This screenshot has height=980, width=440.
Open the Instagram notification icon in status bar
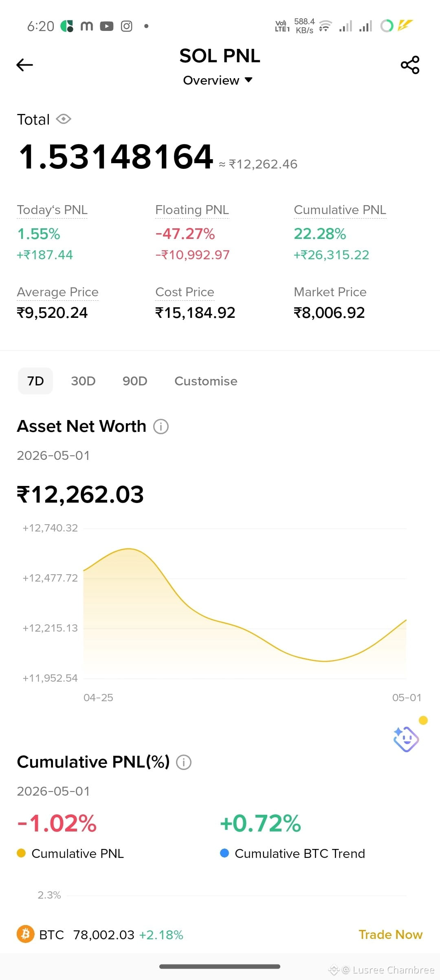[127, 26]
